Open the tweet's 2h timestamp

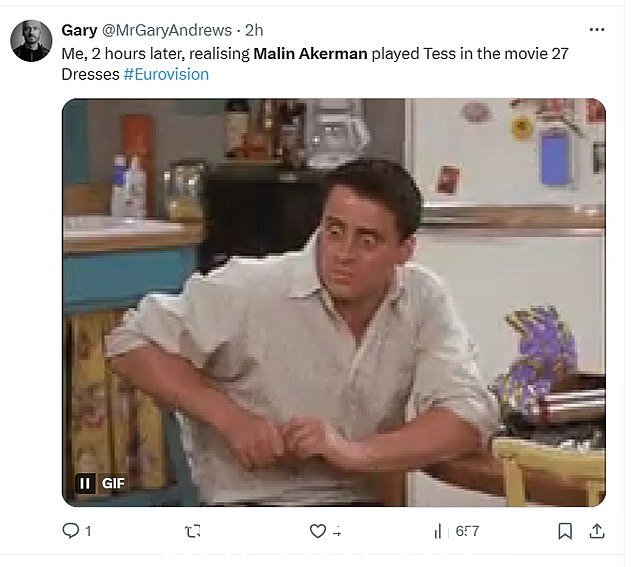[254, 30]
